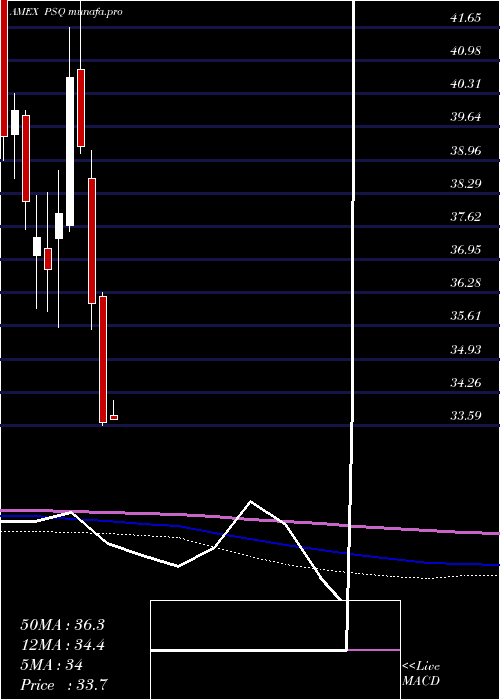Click the tall white candle rising to 40.5
500x700 pixels.
(x=70, y=151)
